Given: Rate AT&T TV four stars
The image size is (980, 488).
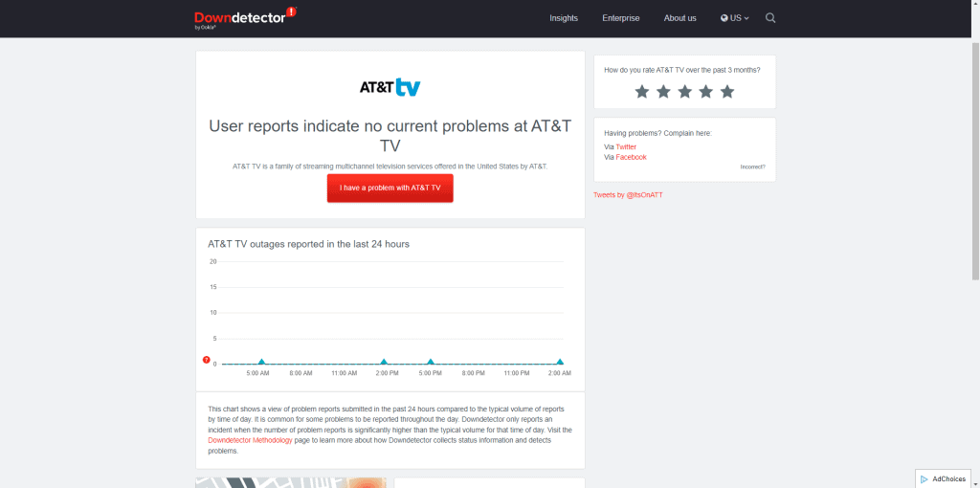Looking at the screenshot, I should coord(705,92).
